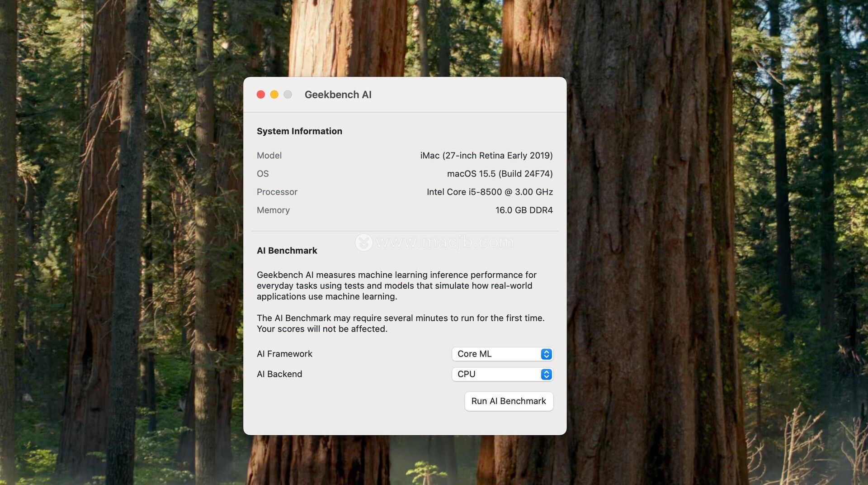Click the OS label

(263, 174)
